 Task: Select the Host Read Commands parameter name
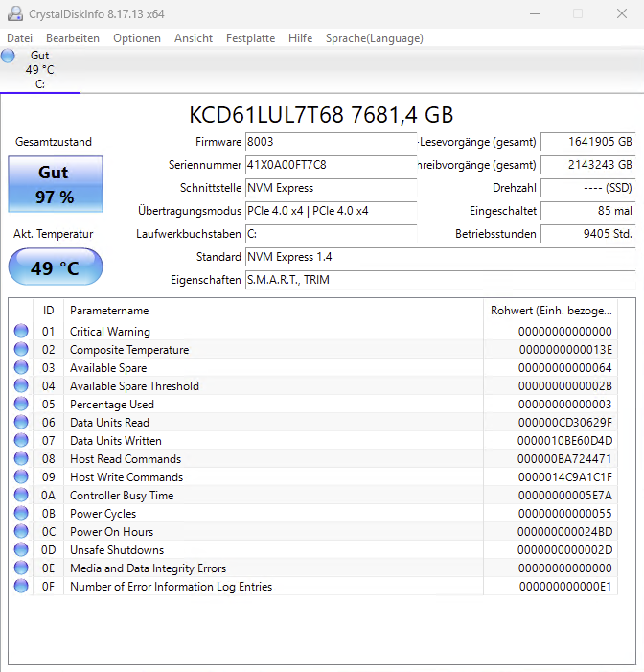click(126, 459)
